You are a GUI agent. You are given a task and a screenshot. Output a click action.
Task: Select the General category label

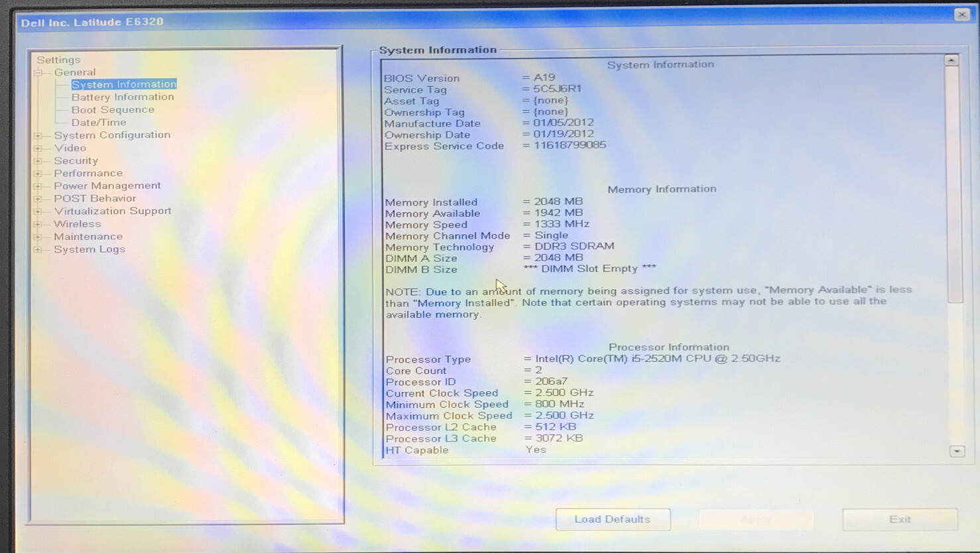click(75, 72)
